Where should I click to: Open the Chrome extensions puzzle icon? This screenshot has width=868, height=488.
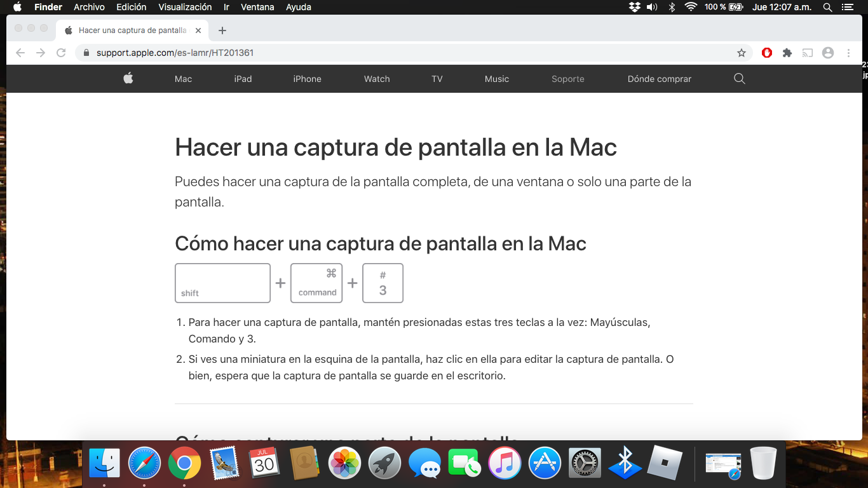[787, 53]
